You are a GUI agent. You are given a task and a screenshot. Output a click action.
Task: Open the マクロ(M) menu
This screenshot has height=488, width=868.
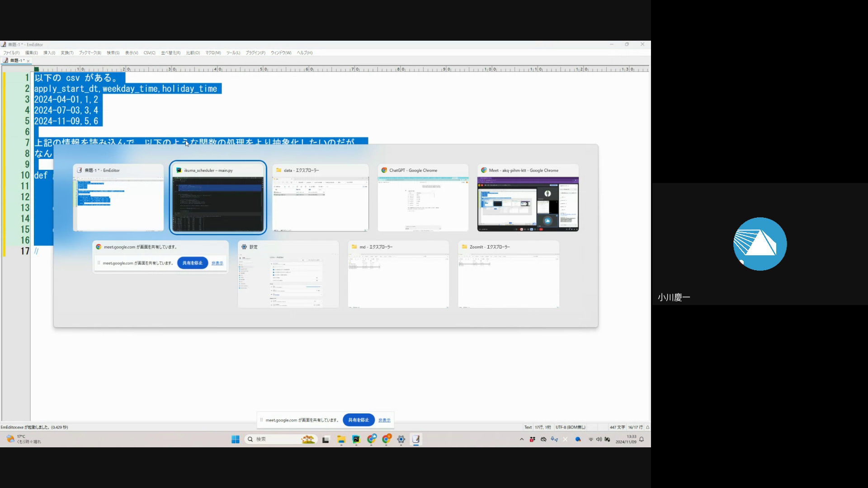(213, 53)
